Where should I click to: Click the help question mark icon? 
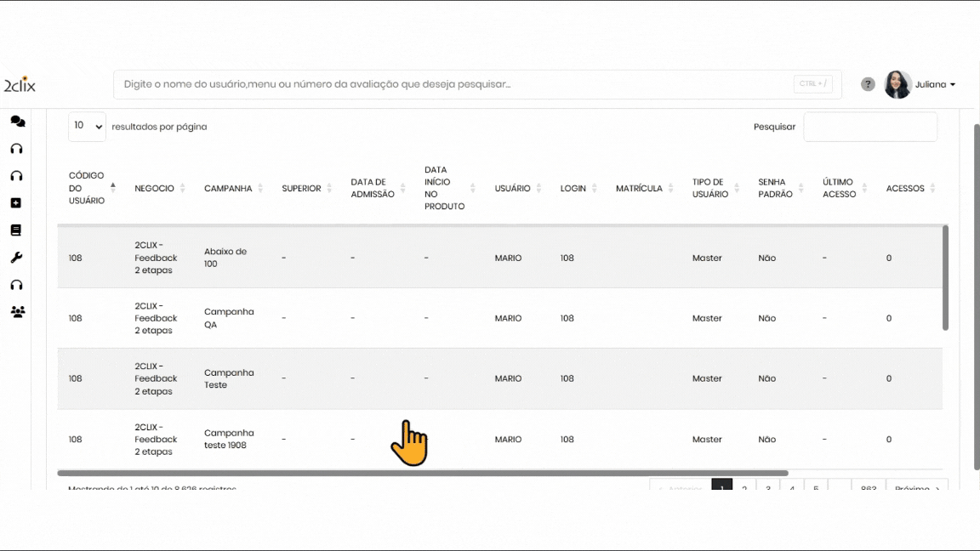point(868,84)
